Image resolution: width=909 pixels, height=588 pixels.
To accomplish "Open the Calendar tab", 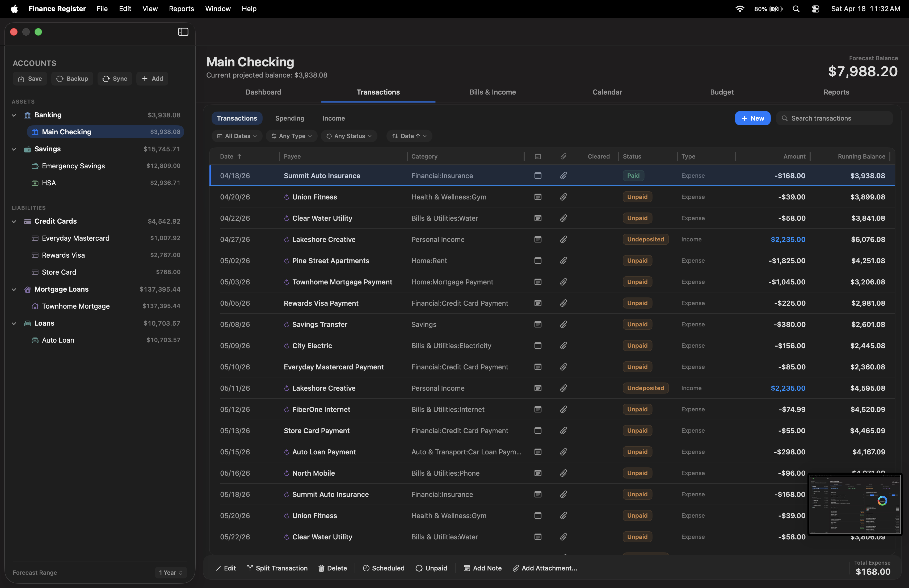I will (x=607, y=92).
